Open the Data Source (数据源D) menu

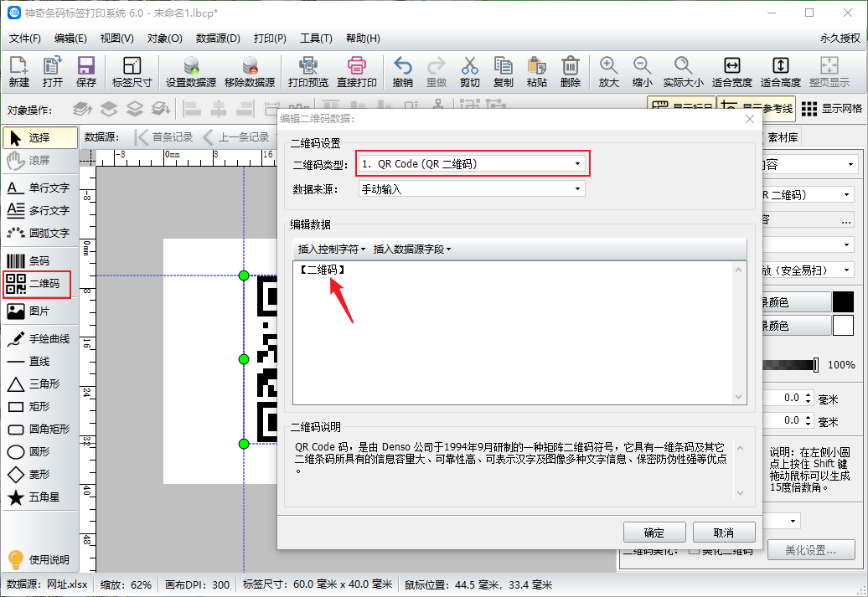218,39
